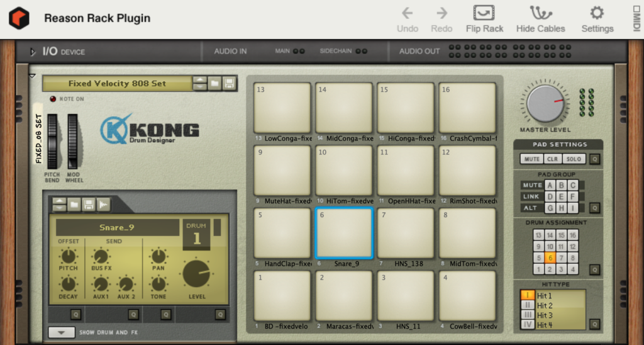Adjust the Pitch offset knob

point(68,257)
